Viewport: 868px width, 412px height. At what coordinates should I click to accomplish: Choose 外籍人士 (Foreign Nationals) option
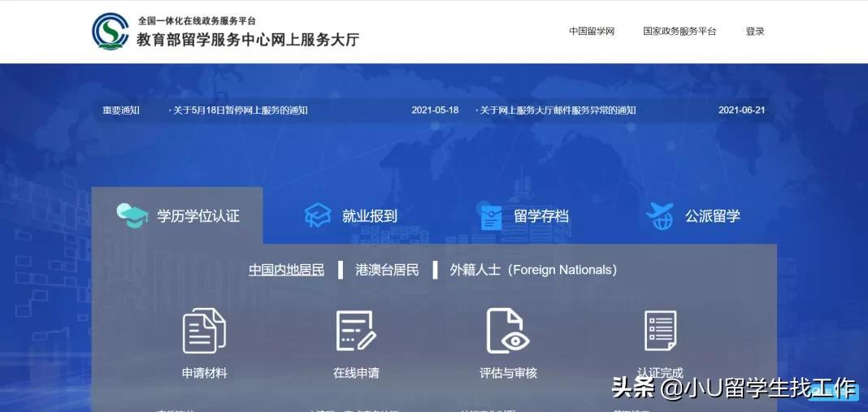point(533,270)
